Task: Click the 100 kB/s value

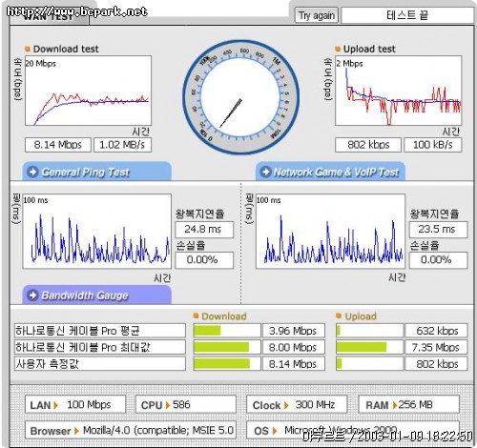Action: coord(433,145)
